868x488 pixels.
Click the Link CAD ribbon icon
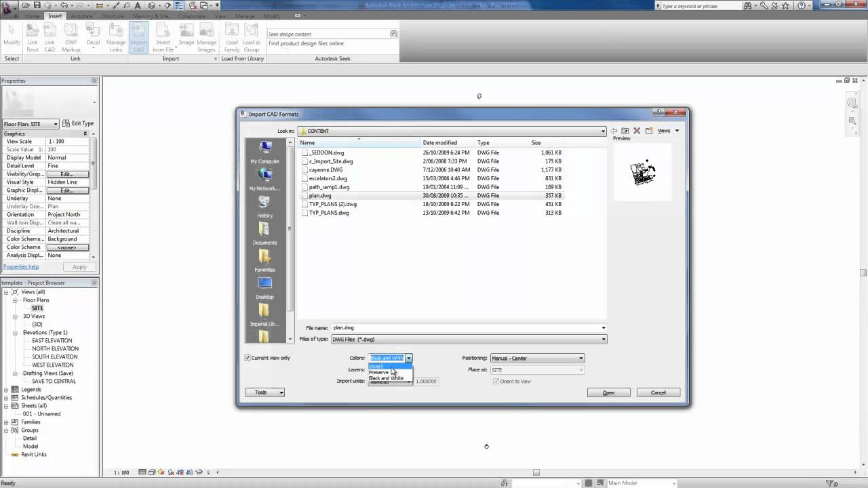point(50,38)
